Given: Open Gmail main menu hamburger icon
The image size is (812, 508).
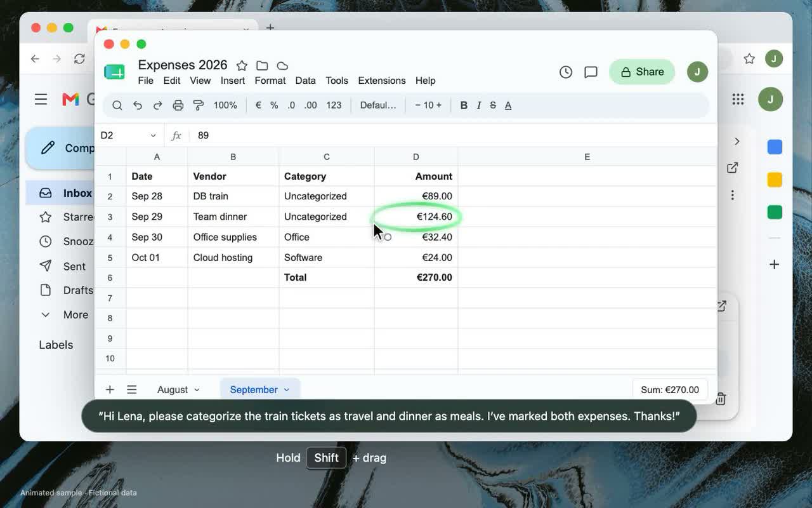Looking at the screenshot, I should [x=41, y=99].
